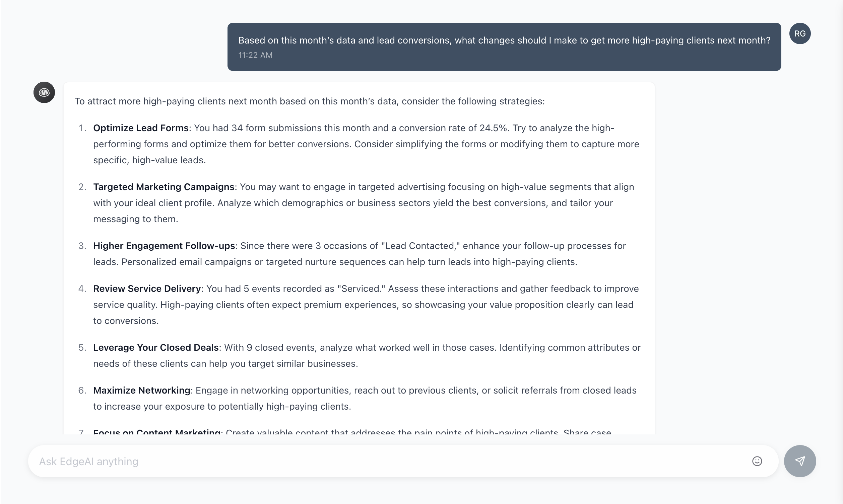Click the Optimize Lead Forms heading
843x504 pixels.
click(x=141, y=128)
